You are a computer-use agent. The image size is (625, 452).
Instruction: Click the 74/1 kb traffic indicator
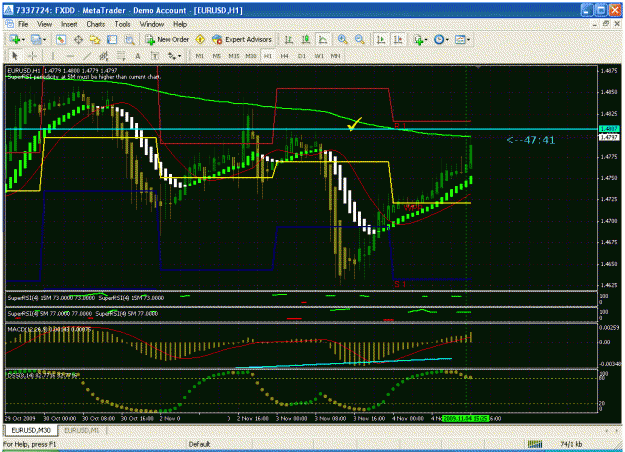click(571, 444)
